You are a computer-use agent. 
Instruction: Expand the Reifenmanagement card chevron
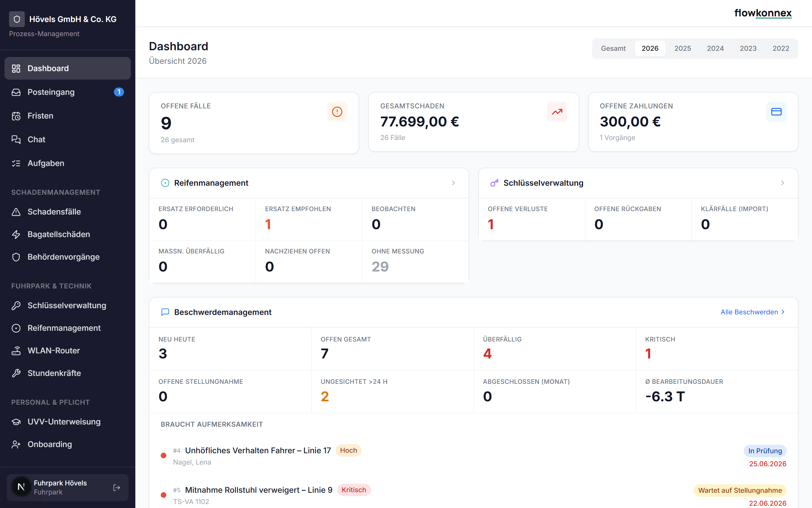tap(453, 183)
